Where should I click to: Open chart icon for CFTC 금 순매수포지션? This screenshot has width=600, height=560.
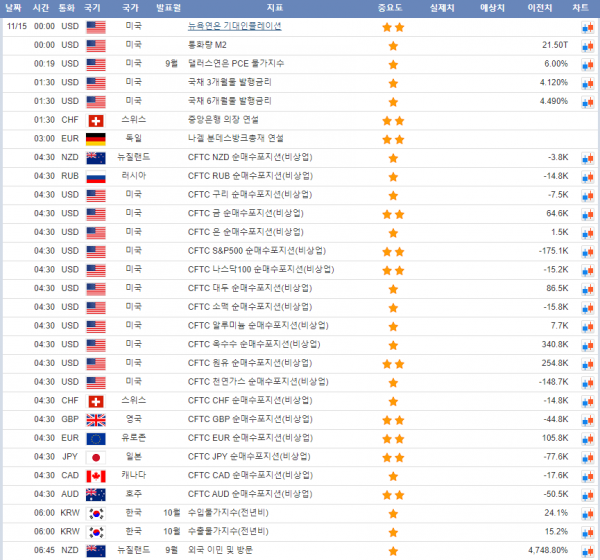pos(587,213)
